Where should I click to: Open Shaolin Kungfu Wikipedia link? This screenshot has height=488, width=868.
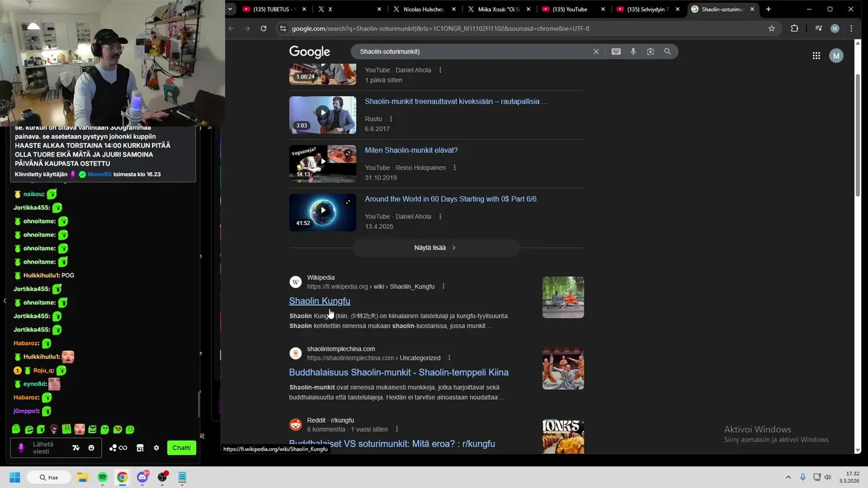[x=319, y=301]
